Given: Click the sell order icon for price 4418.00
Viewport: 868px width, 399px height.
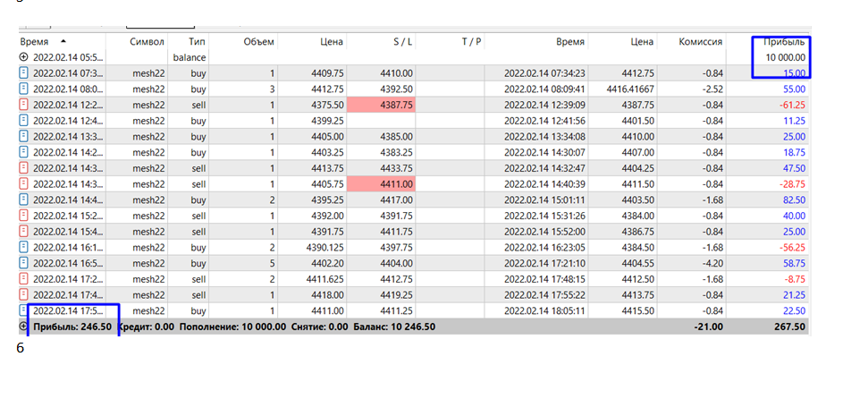Looking at the screenshot, I should [x=23, y=294].
